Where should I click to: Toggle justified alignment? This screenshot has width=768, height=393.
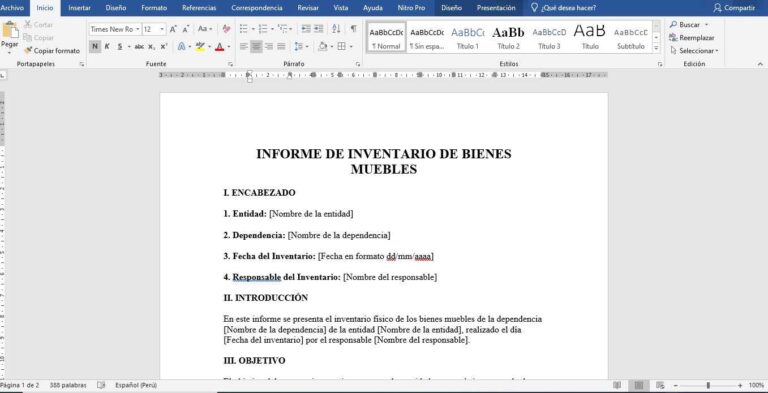(281, 47)
